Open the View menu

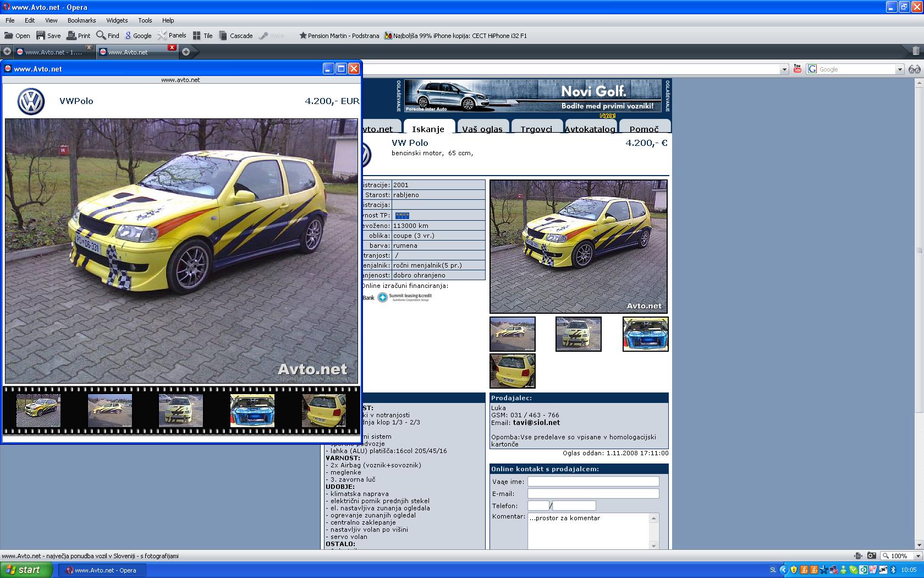[x=51, y=20]
